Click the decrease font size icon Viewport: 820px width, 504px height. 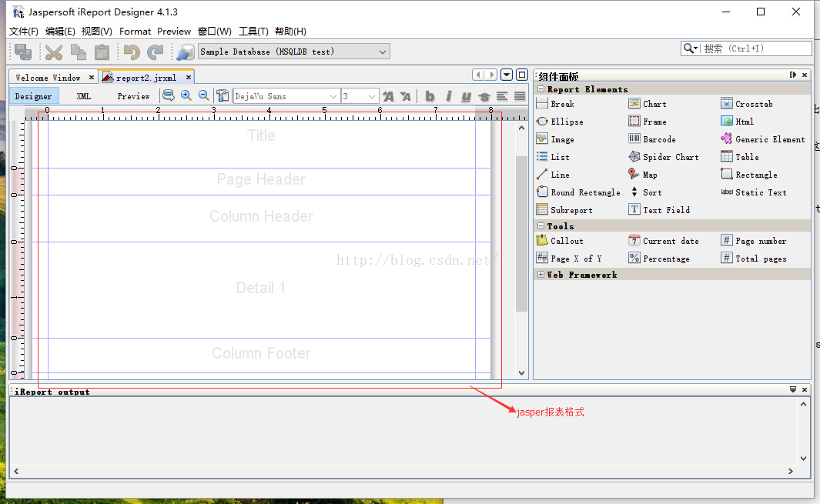pos(405,96)
